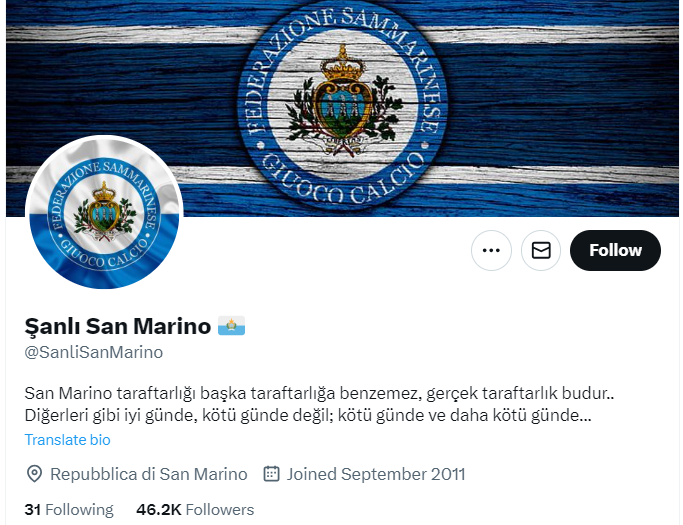Open the 46.2K Followers list

pyautogui.click(x=195, y=509)
